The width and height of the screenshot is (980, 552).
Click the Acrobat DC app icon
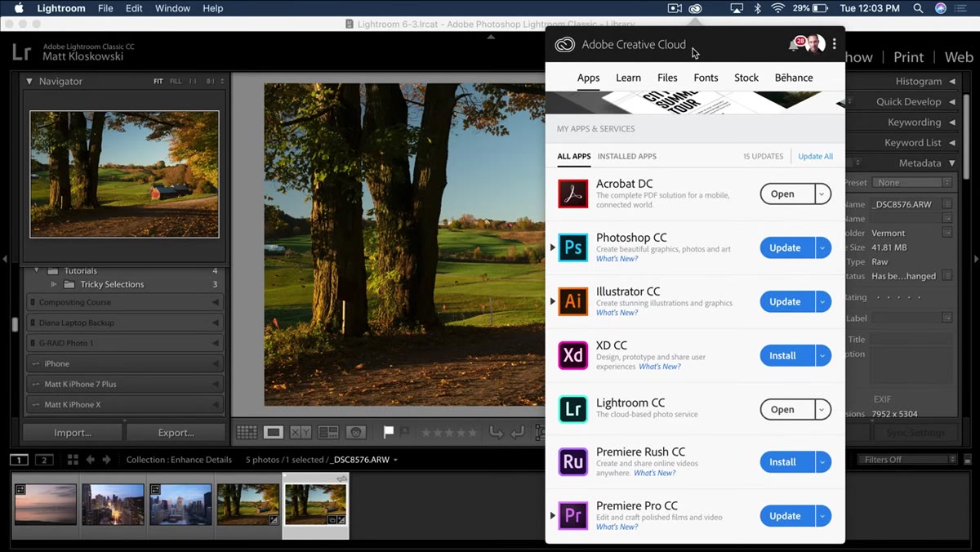(x=573, y=194)
